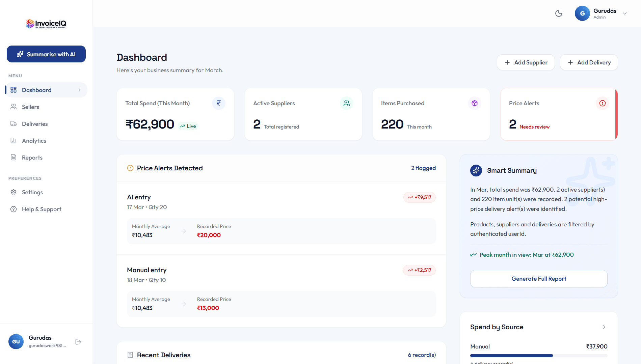Viewport: 641px width, 364px height.
Task: Click the Smart Summary sparkle icon
Action: tap(476, 171)
